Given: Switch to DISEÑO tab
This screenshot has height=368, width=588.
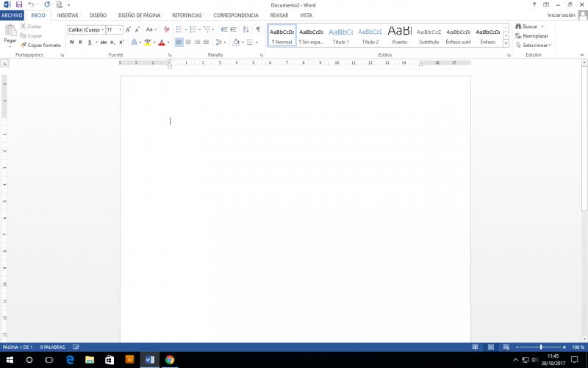Looking at the screenshot, I should point(98,15).
